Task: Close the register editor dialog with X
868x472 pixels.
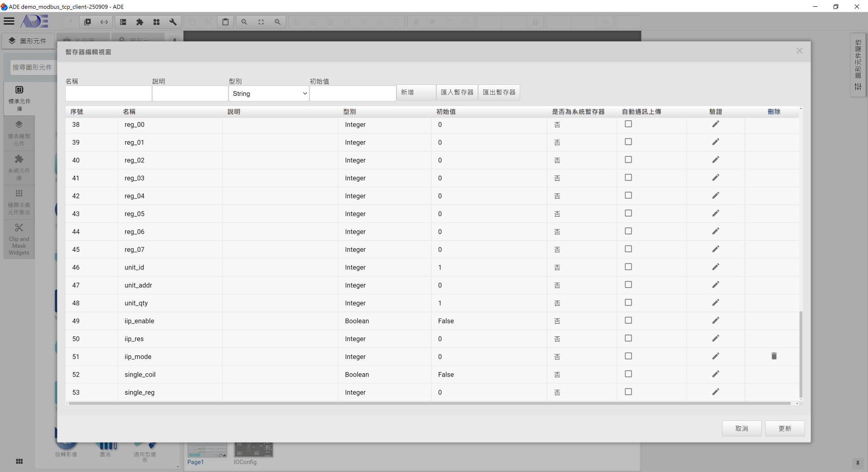Action: [799, 51]
